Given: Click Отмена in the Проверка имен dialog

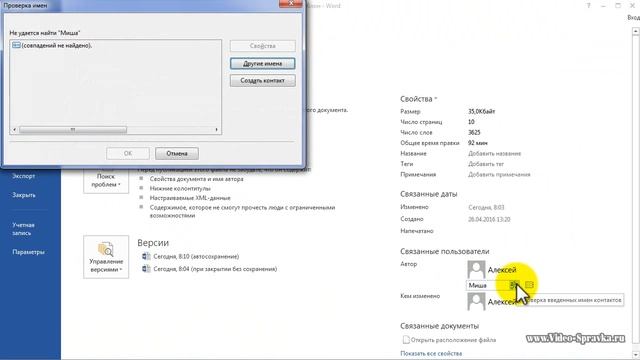Looking at the screenshot, I should (x=177, y=153).
